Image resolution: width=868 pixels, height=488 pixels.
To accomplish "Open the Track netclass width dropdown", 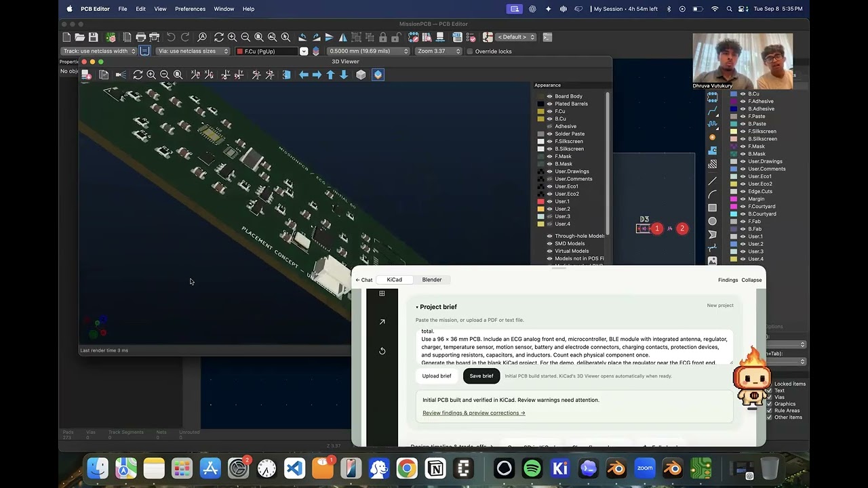I will (x=99, y=52).
